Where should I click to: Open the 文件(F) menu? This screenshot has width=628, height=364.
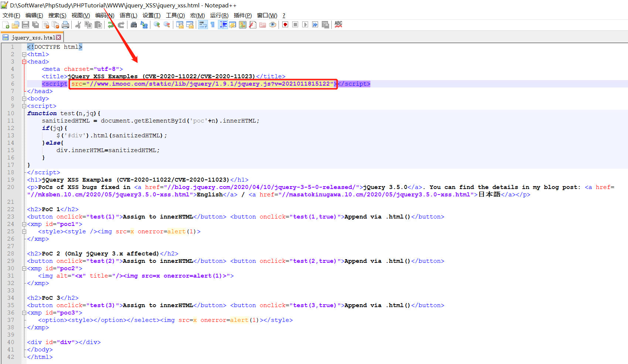click(11, 16)
